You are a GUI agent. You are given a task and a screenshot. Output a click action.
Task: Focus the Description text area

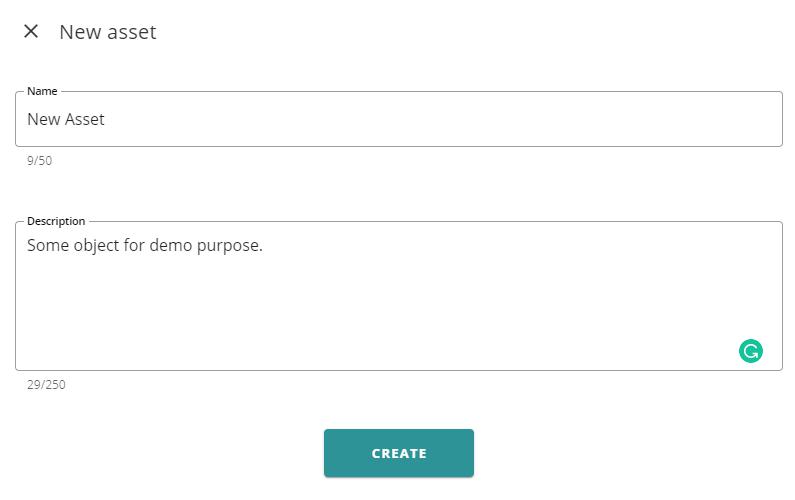click(x=399, y=296)
